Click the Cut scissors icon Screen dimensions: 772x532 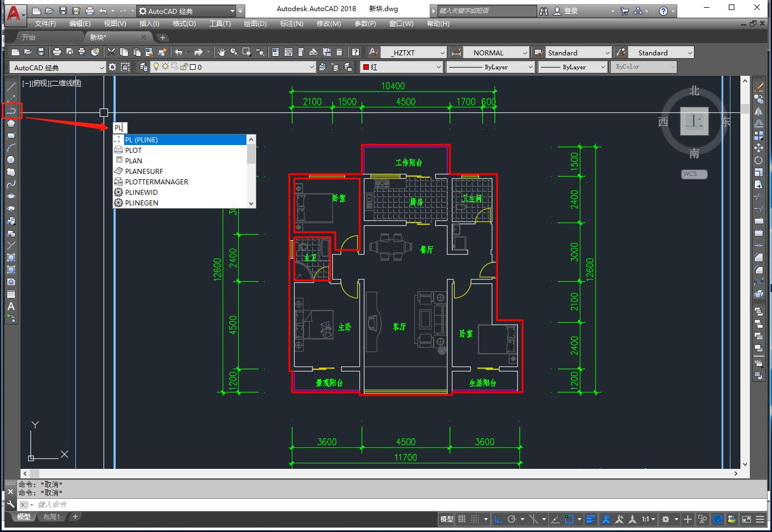click(111, 53)
